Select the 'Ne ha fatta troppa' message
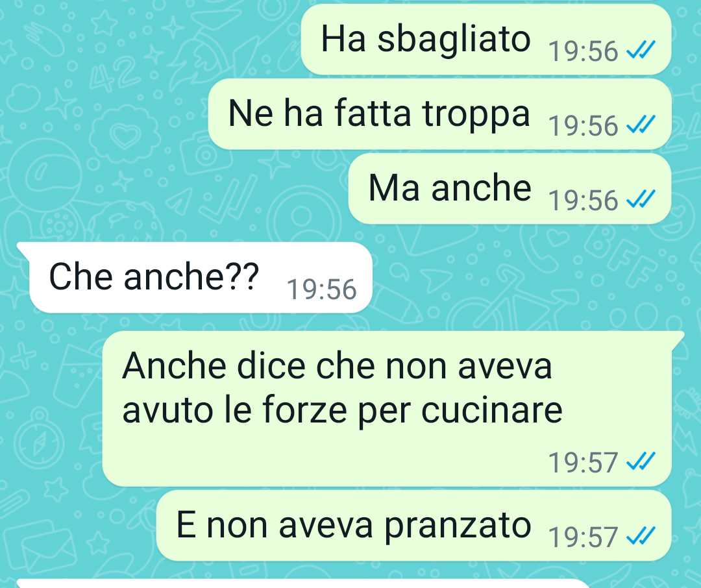This screenshot has height=588, width=701. (x=440, y=114)
